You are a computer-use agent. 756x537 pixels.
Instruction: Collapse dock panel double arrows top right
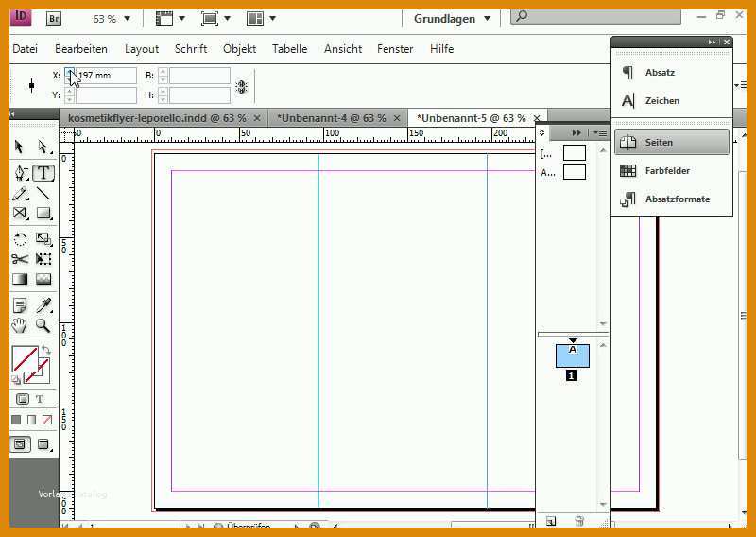pyautogui.click(x=712, y=42)
